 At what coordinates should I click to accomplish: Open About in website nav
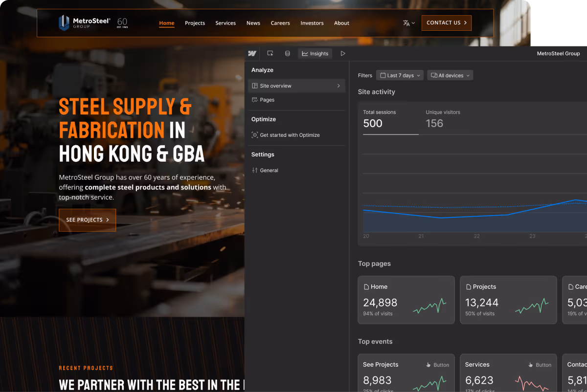click(x=341, y=23)
